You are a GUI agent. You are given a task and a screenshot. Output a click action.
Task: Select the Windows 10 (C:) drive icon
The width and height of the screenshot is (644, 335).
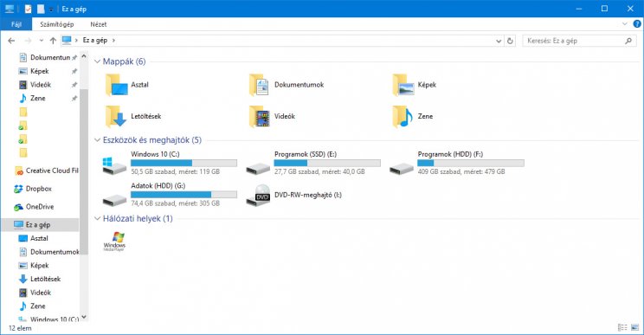click(114, 165)
